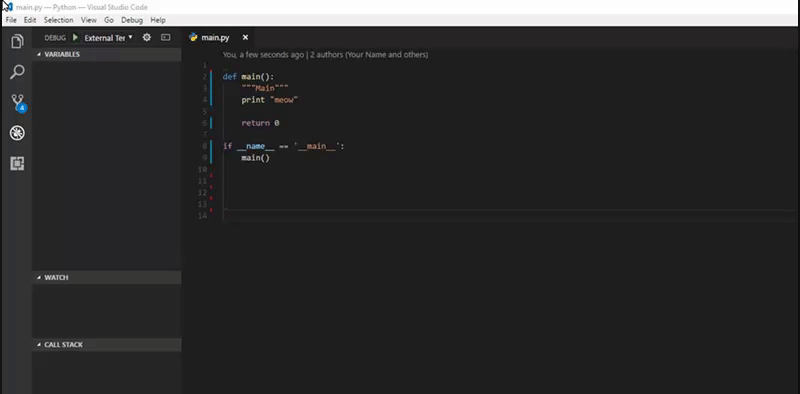This screenshot has width=800, height=394.
Task: Open the Selection menu
Action: [x=59, y=20]
